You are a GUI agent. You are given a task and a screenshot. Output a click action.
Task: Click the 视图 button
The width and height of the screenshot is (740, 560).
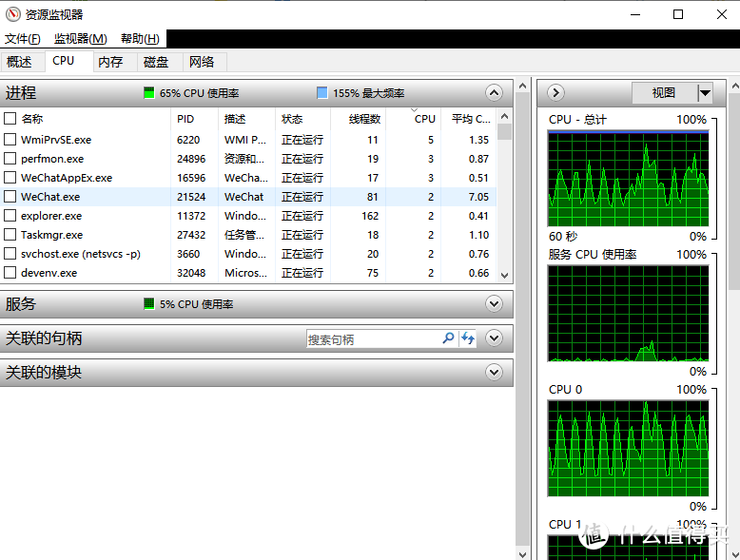pos(664,93)
